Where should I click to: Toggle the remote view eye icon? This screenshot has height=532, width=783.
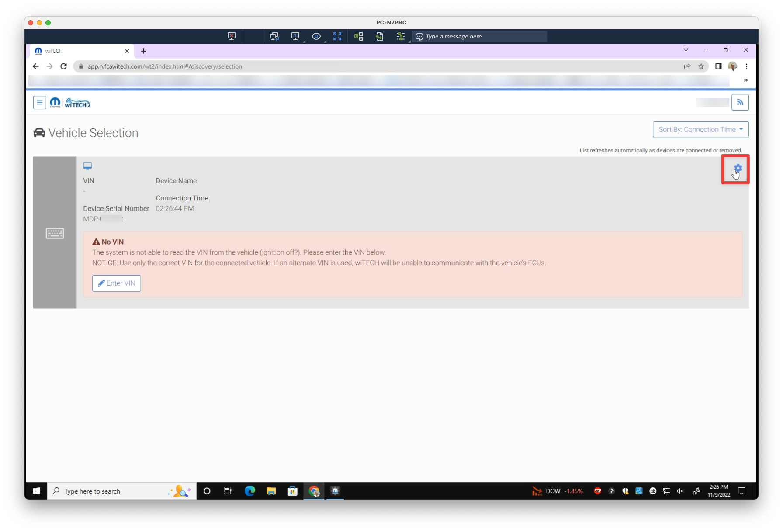point(316,37)
